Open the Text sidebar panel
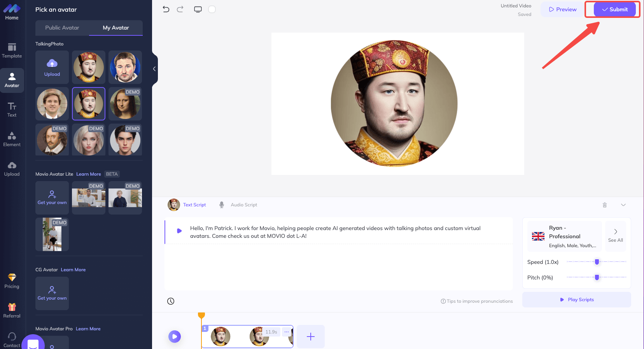644x349 pixels. pyautogui.click(x=12, y=110)
